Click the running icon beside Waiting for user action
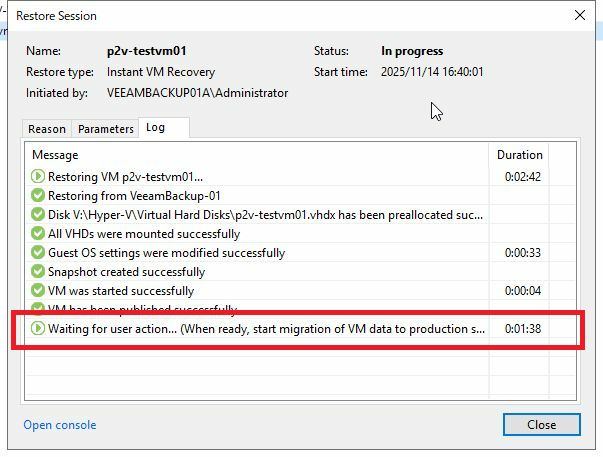603x457 pixels. (x=38, y=329)
